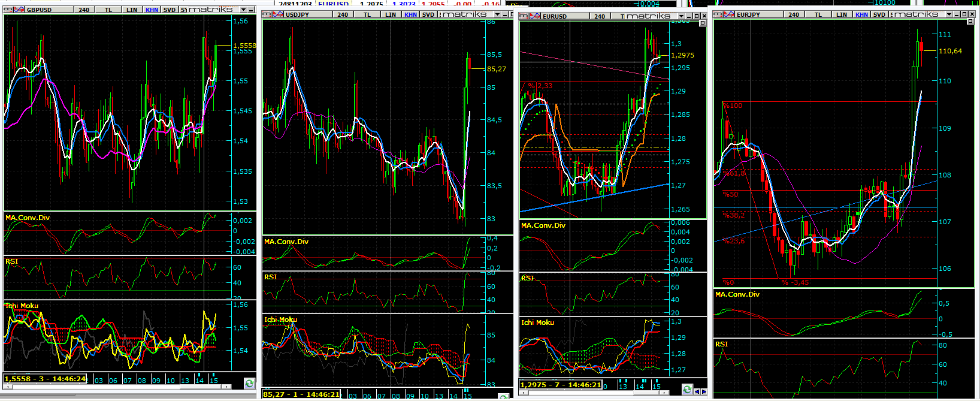
Task: Click the small square icon at the EURJPY chart corner
Action: pos(970,22)
